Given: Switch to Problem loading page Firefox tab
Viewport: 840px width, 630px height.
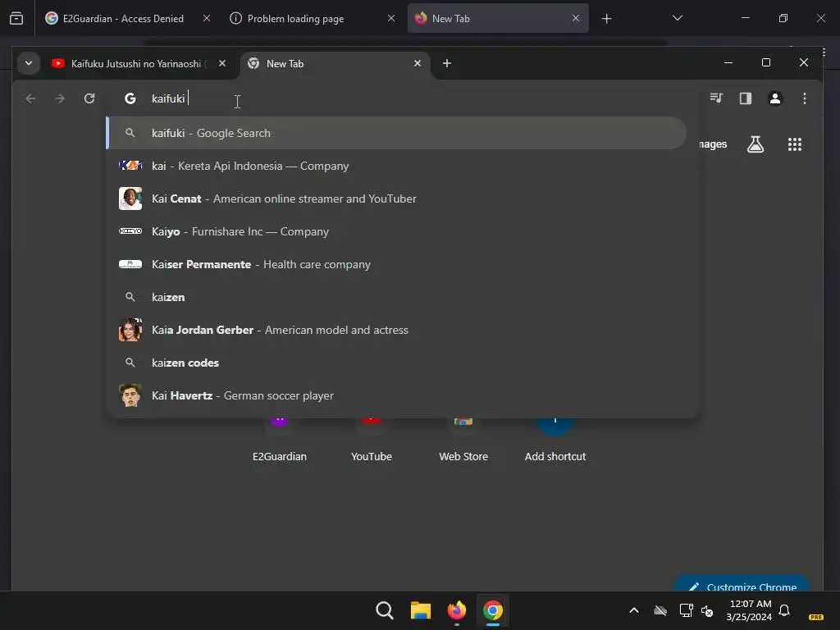Looking at the screenshot, I should 313,19.
